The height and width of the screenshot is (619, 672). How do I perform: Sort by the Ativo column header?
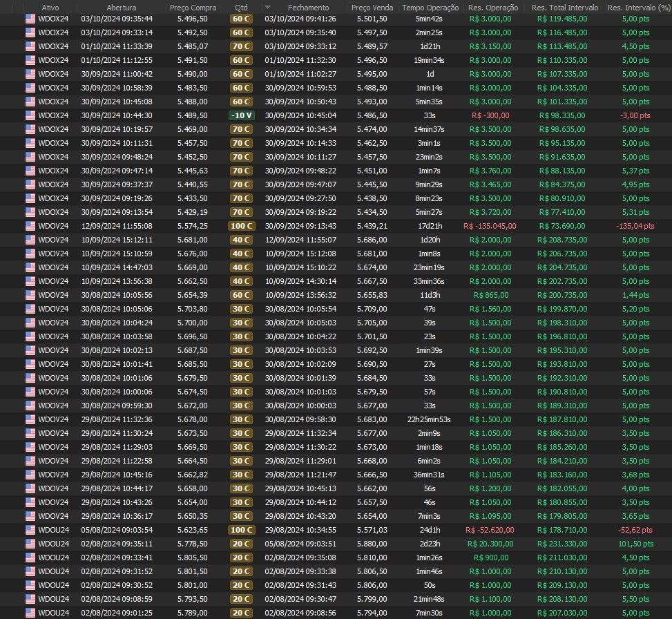click(x=50, y=8)
